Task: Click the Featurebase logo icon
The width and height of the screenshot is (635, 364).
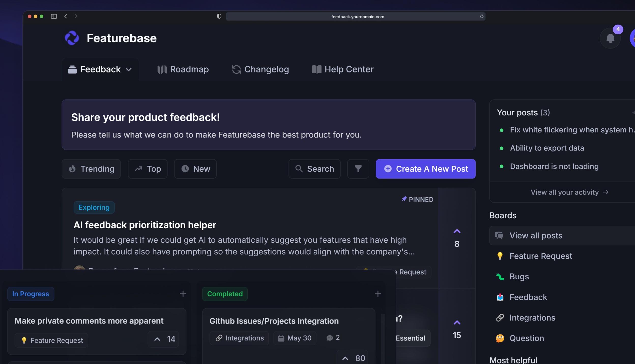Action: pyautogui.click(x=72, y=38)
